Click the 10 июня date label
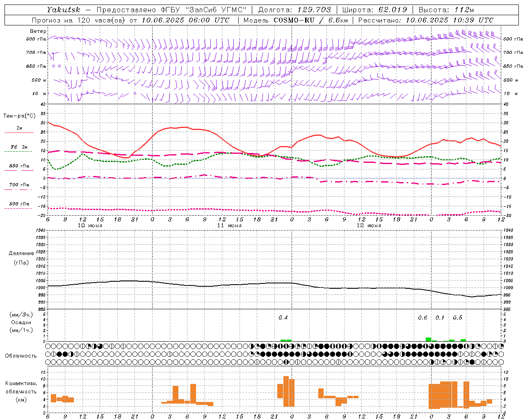The image size is (525, 420). point(90,226)
